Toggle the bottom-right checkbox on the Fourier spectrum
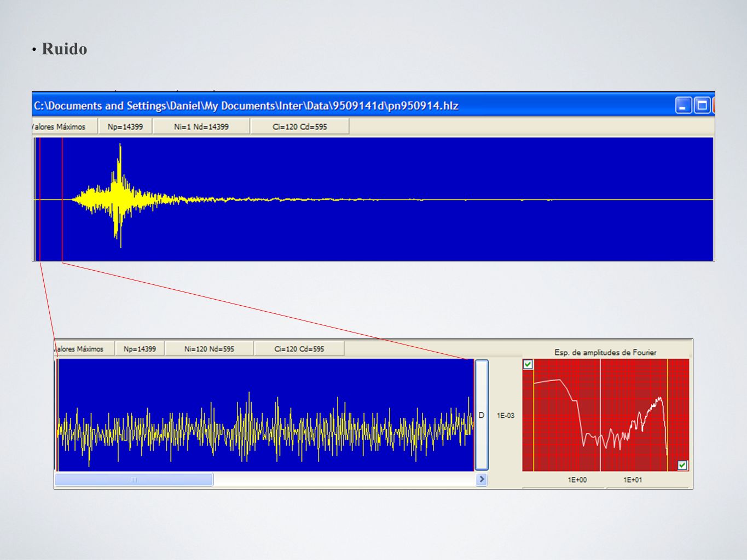This screenshot has height=560, width=747. pyautogui.click(x=682, y=465)
